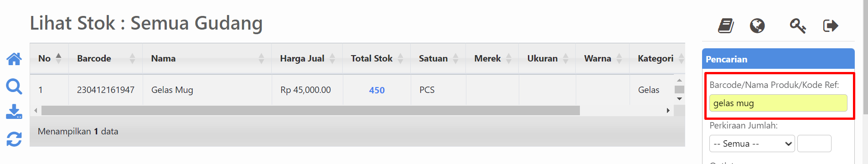
Task: Click the globe icon in header
Action: 757,26
